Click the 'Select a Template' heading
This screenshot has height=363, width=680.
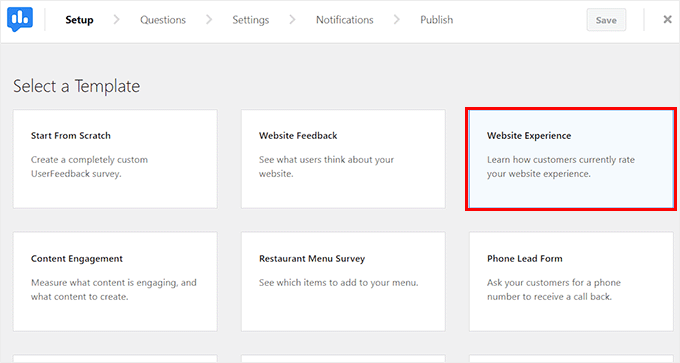click(x=76, y=86)
